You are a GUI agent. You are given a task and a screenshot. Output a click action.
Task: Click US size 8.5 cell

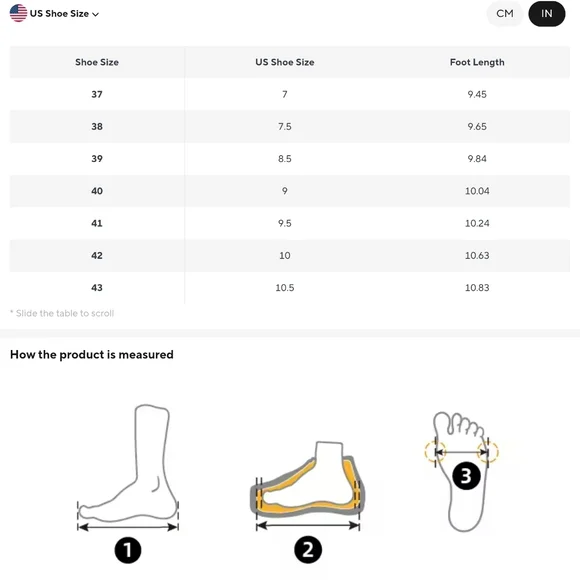coord(284,159)
